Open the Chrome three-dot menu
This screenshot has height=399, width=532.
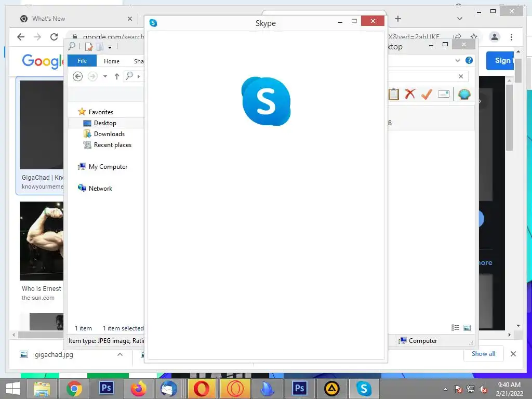pyautogui.click(x=512, y=37)
